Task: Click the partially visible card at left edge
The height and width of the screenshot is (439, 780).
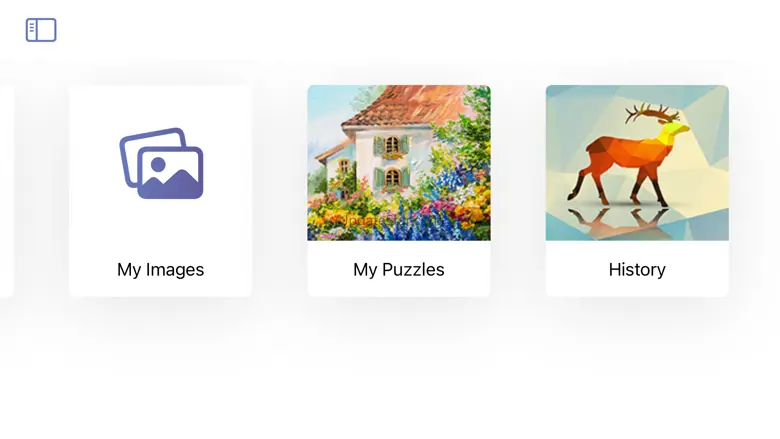Action: (x=6, y=191)
